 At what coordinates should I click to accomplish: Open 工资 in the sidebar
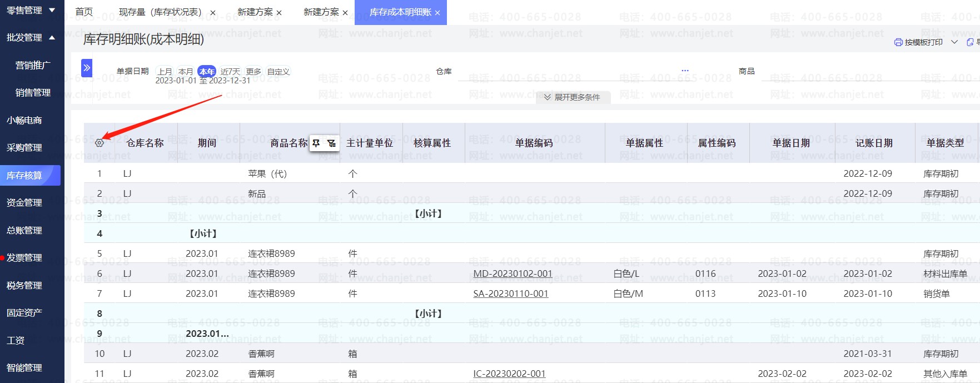point(16,340)
